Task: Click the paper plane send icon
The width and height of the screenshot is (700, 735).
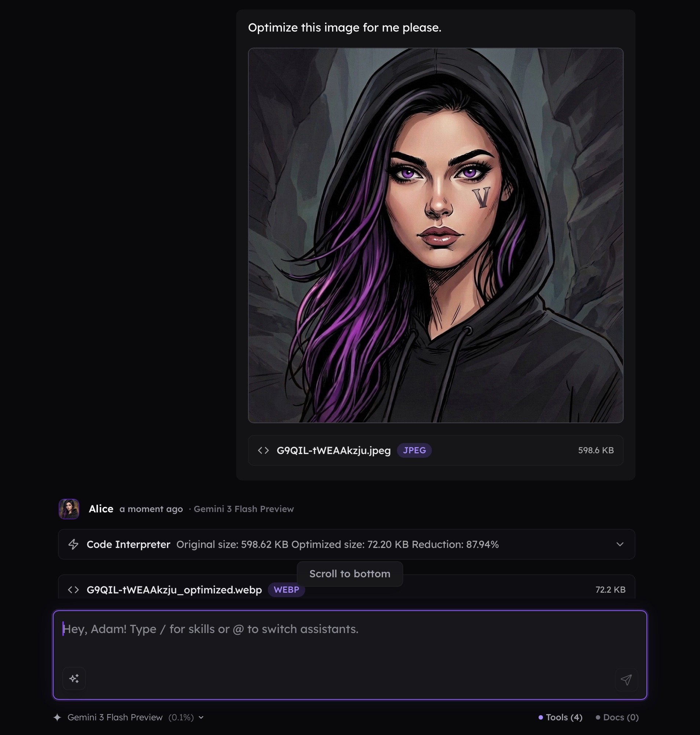Action: (626, 679)
